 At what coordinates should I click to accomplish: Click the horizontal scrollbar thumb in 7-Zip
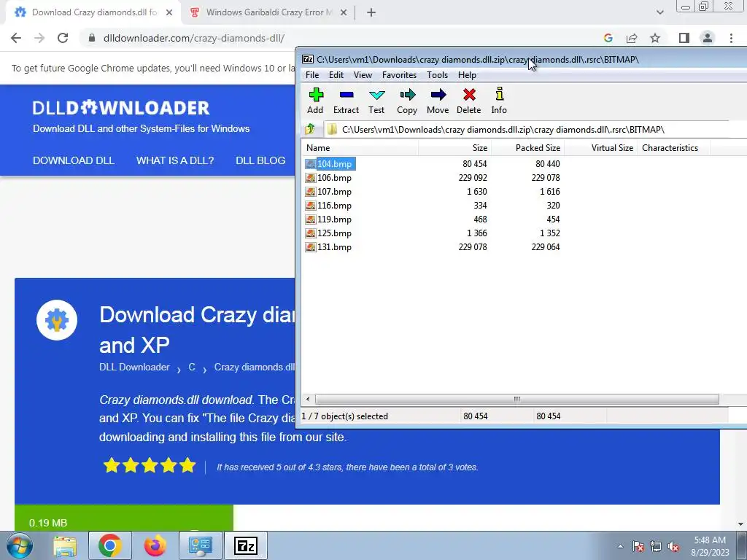517,399
